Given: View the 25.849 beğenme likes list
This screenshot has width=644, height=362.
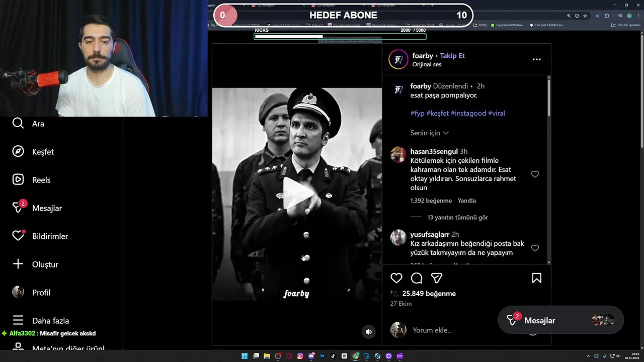Looking at the screenshot, I should click(x=429, y=294).
